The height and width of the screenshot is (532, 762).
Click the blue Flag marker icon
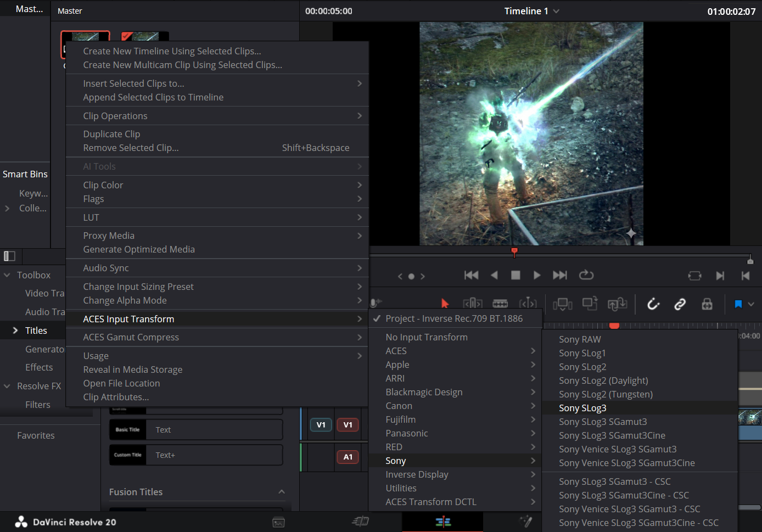coord(738,304)
